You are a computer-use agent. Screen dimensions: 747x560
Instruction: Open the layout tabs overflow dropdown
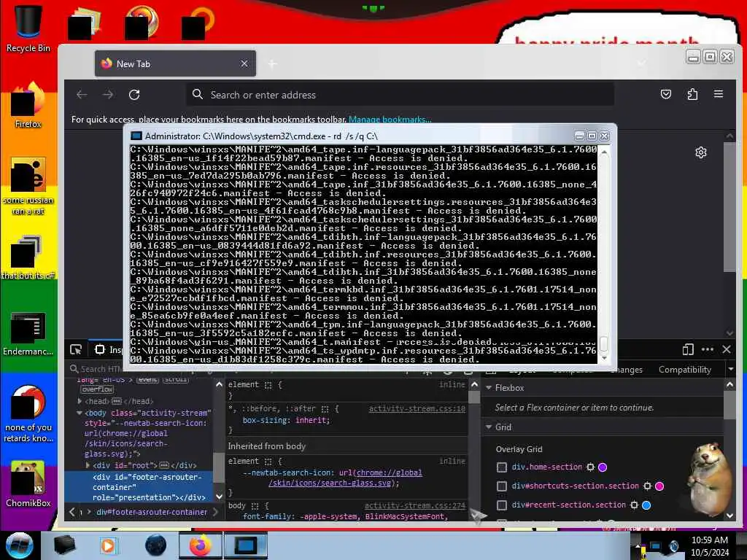click(x=731, y=369)
